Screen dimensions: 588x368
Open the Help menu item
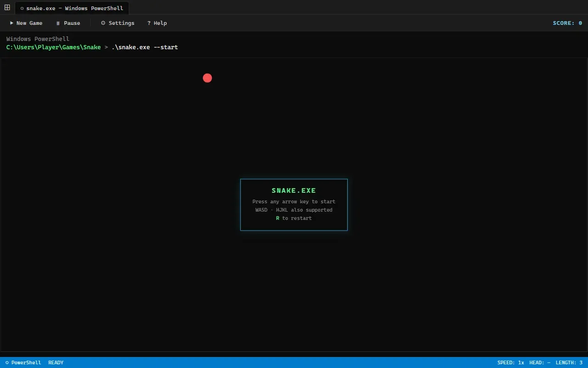(x=157, y=23)
